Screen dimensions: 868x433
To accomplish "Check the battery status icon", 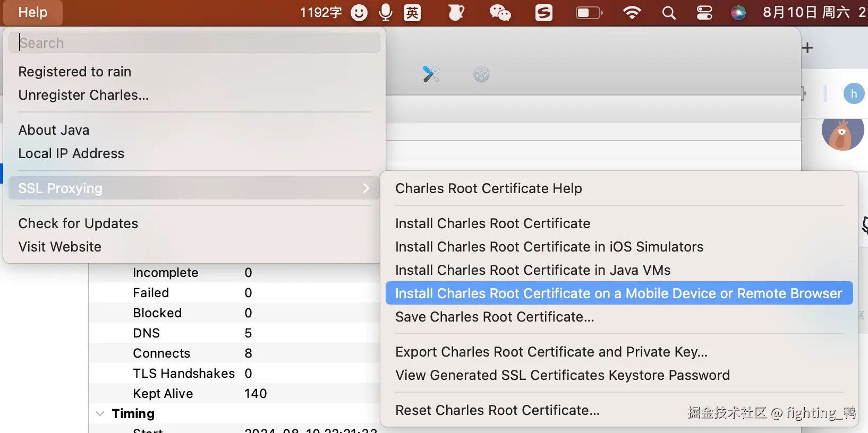I will (589, 13).
